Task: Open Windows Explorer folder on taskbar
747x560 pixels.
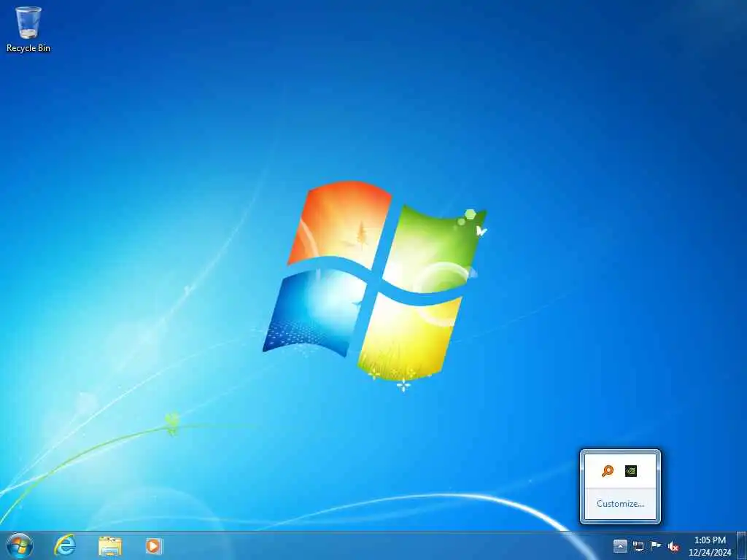Action: tap(110, 546)
